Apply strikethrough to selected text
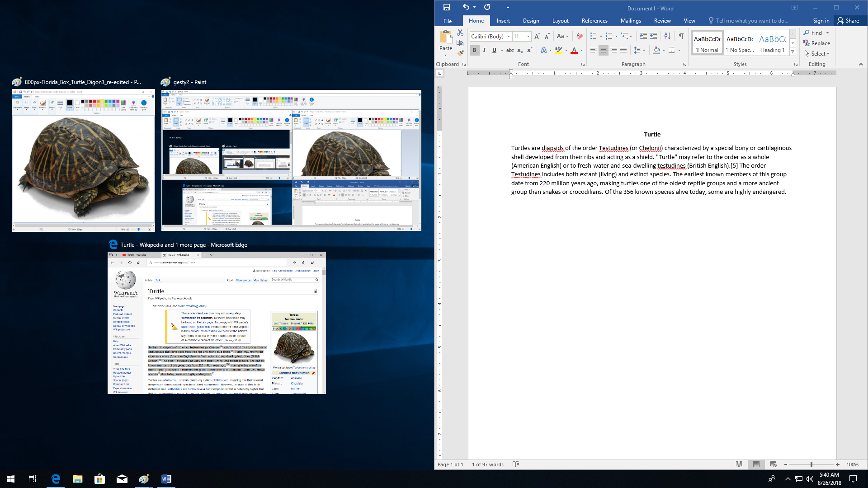Image resolution: width=868 pixels, height=488 pixels. click(510, 50)
